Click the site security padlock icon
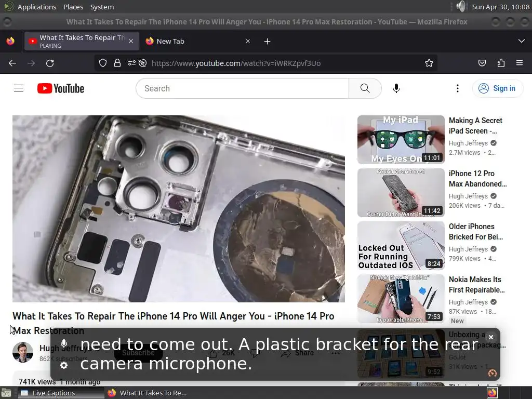This screenshot has width=532, height=399. (x=117, y=63)
